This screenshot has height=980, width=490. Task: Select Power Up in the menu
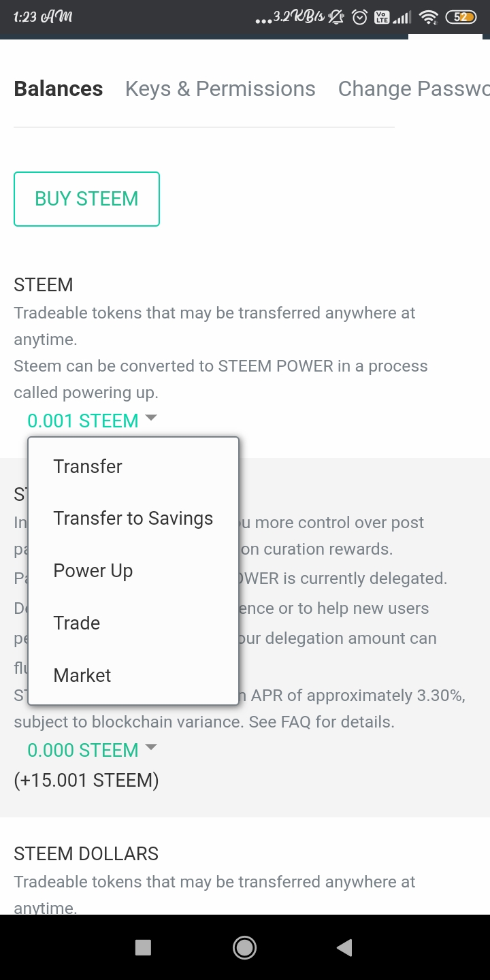click(93, 571)
